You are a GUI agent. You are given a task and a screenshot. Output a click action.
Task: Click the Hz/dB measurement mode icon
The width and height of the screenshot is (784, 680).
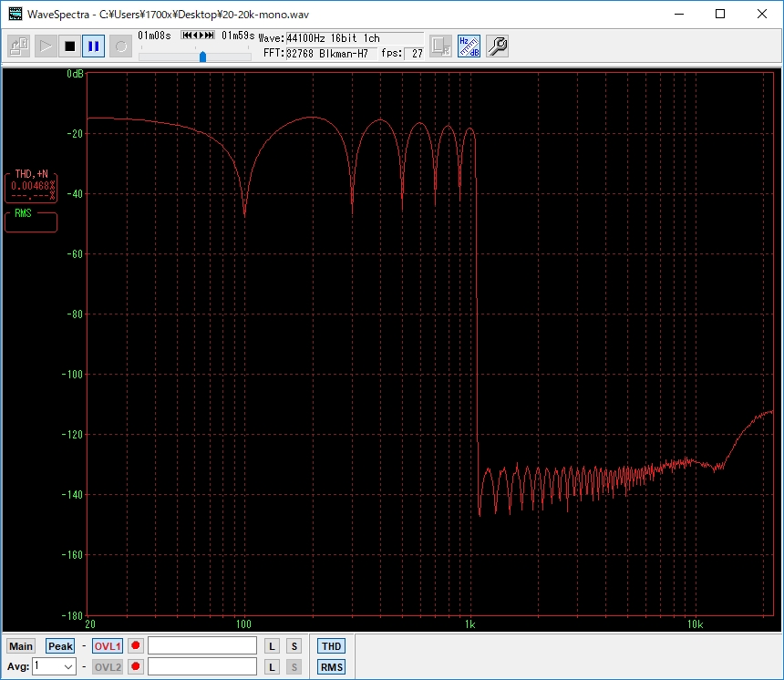(x=469, y=46)
